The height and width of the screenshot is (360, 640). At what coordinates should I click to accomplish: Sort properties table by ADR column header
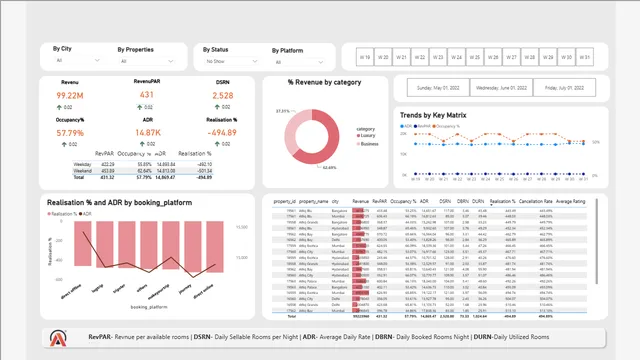tap(424, 201)
